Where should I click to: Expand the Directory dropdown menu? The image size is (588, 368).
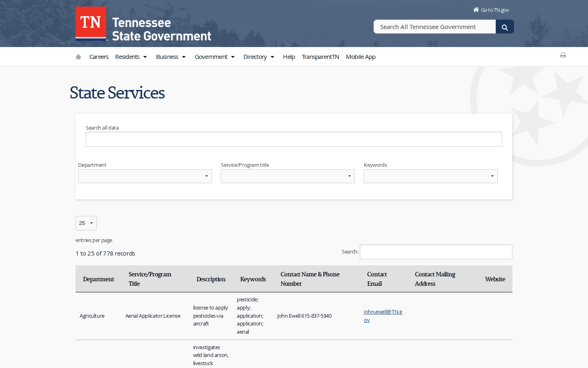[259, 57]
